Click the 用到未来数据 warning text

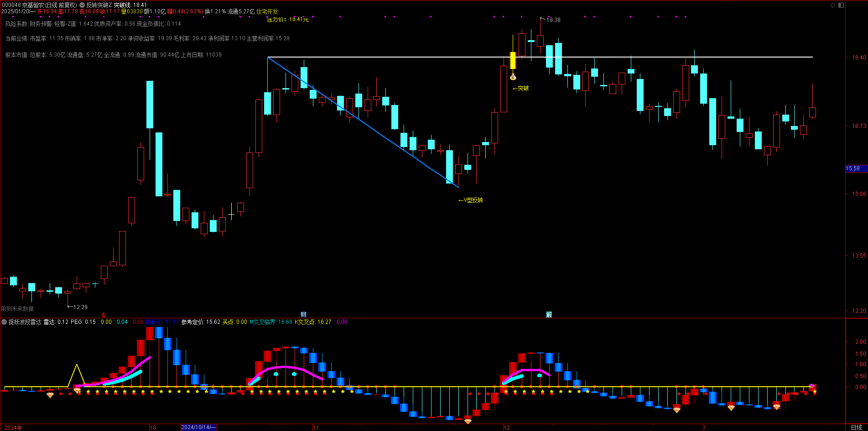click(x=17, y=309)
